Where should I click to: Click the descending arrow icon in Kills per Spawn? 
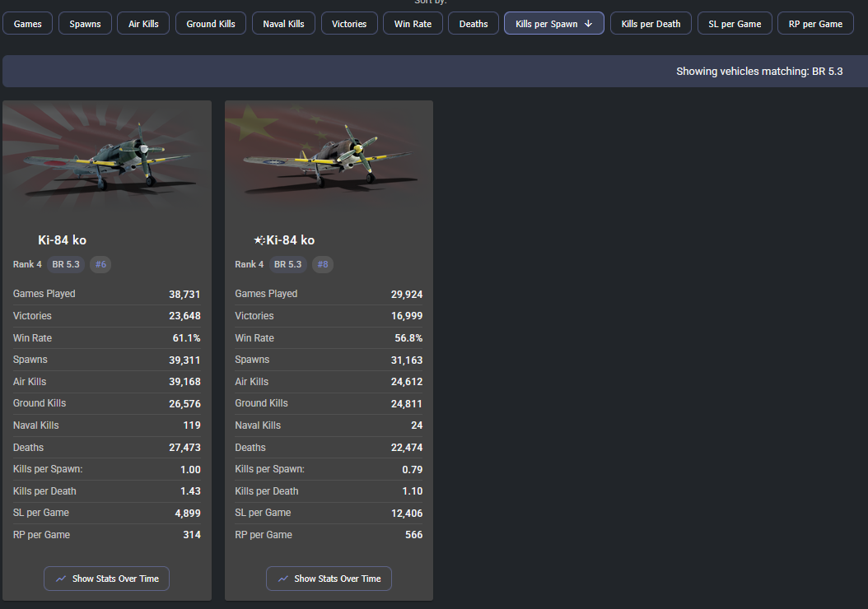point(588,24)
